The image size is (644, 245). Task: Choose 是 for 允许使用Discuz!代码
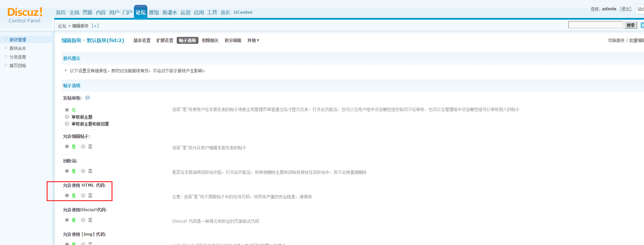point(67,220)
